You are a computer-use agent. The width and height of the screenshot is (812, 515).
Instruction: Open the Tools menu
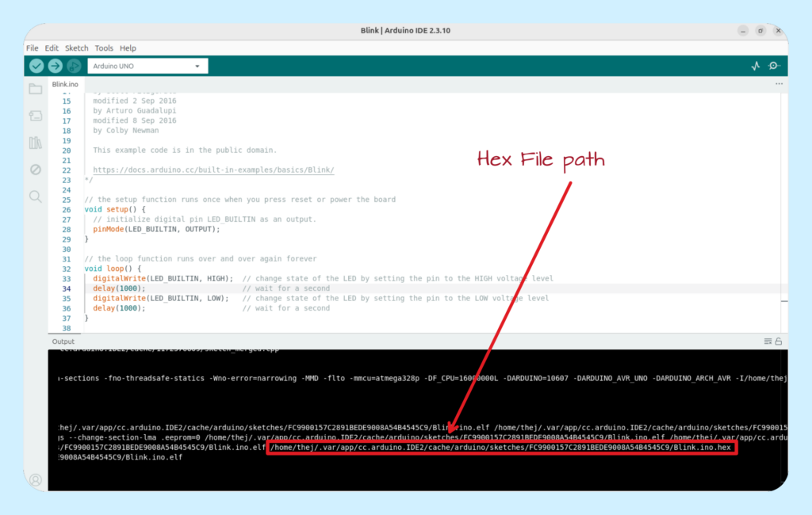[104, 48]
